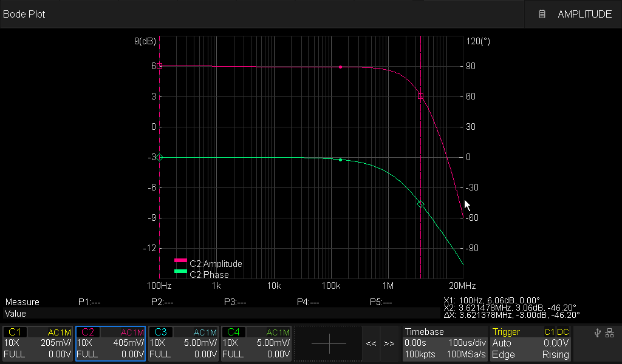622x364 pixels.
Task: Open the Trigger settings box
Action: 531,343
